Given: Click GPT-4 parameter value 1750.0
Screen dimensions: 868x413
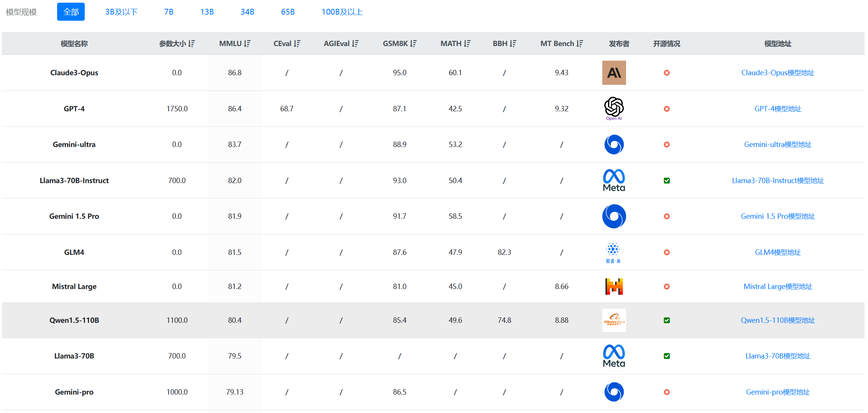Looking at the screenshot, I should click(x=177, y=109).
